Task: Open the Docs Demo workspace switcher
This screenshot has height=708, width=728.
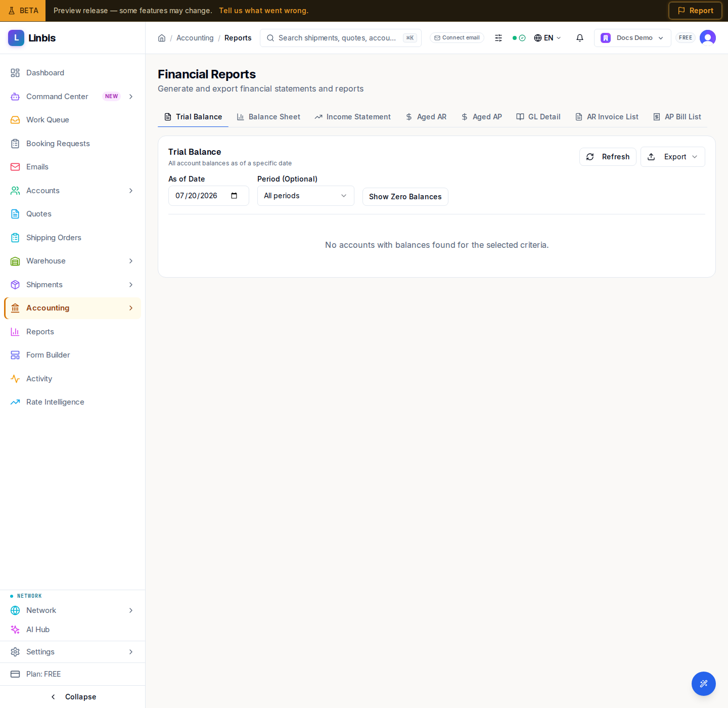Action: 632,38
